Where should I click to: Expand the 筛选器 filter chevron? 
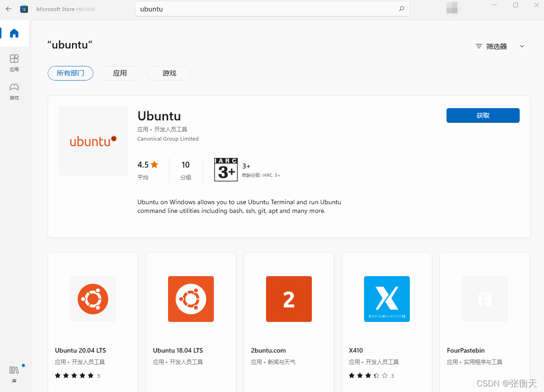[522, 46]
